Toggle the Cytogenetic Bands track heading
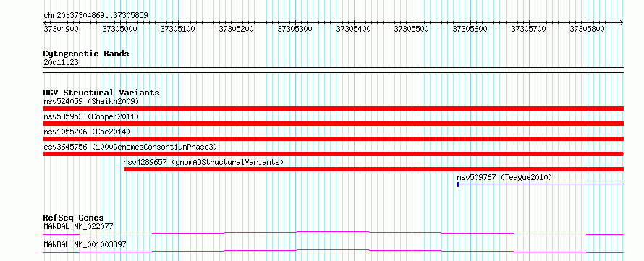This screenshot has width=644, height=261. click(x=86, y=54)
